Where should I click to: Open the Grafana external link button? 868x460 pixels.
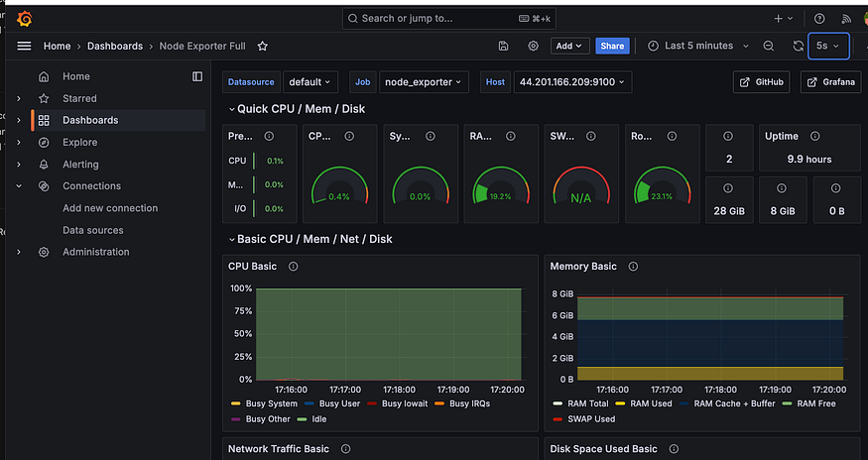click(830, 82)
